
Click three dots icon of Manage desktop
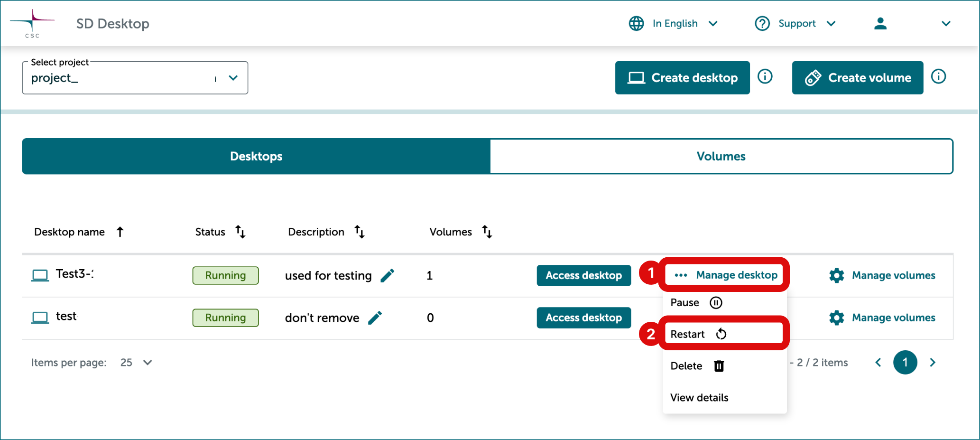point(681,275)
